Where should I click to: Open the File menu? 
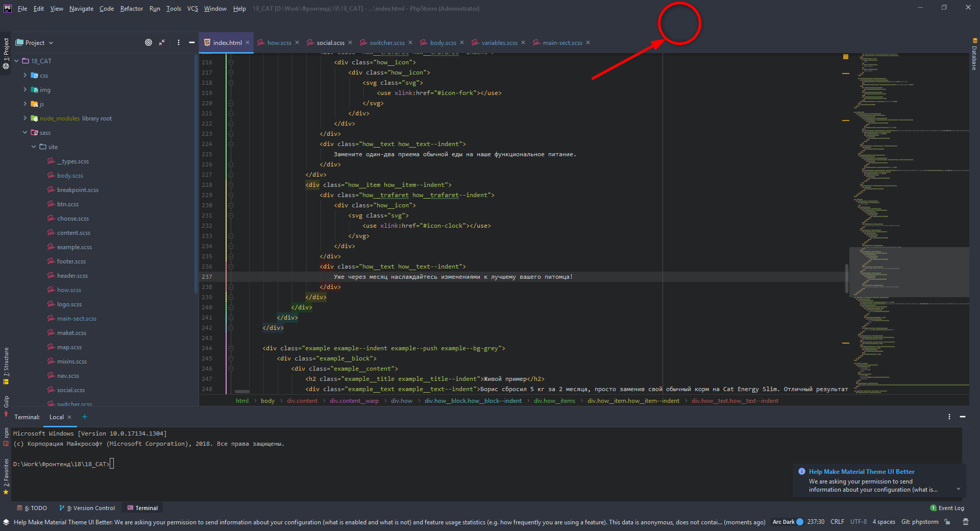[22, 8]
